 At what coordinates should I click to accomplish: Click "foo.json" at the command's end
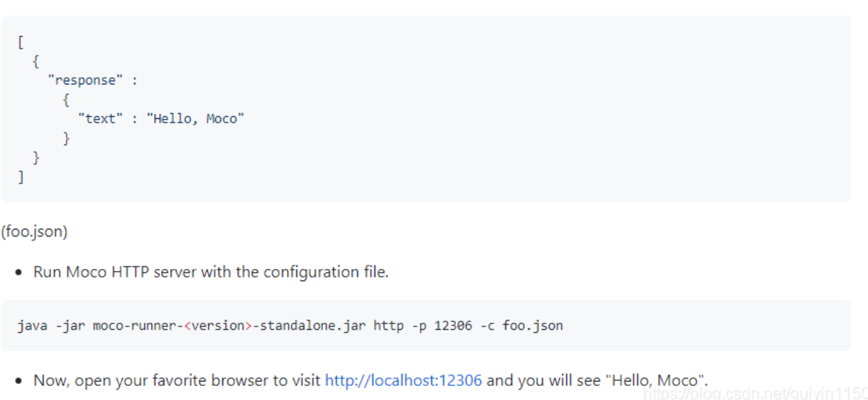(x=532, y=326)
